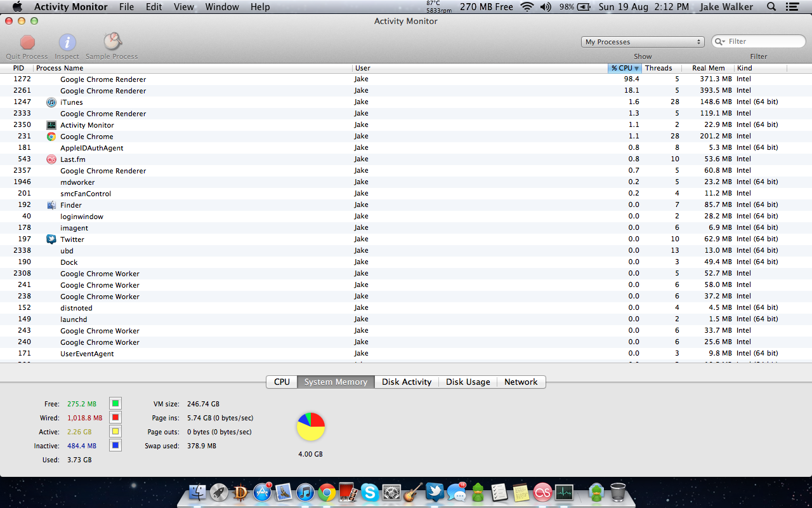
Task: Switch to the Disk Usage tab
Action: (468, 382)
